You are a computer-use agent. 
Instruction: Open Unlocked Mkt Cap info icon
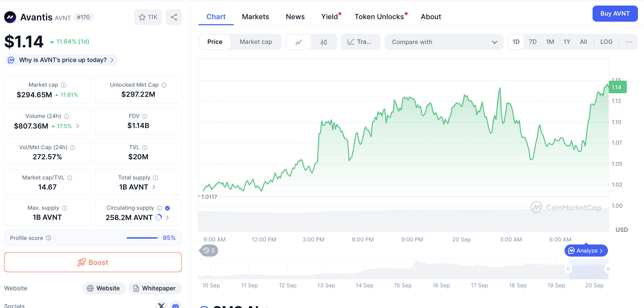coord(164,85)
